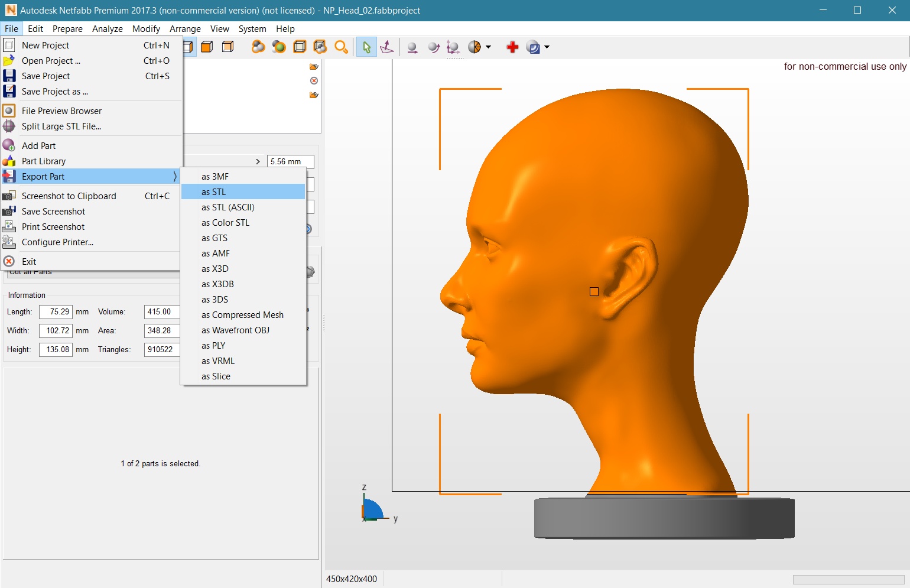910x588 pixels.
Task: Click the Length field showing 75.29
Action: (x=56, y=312)
